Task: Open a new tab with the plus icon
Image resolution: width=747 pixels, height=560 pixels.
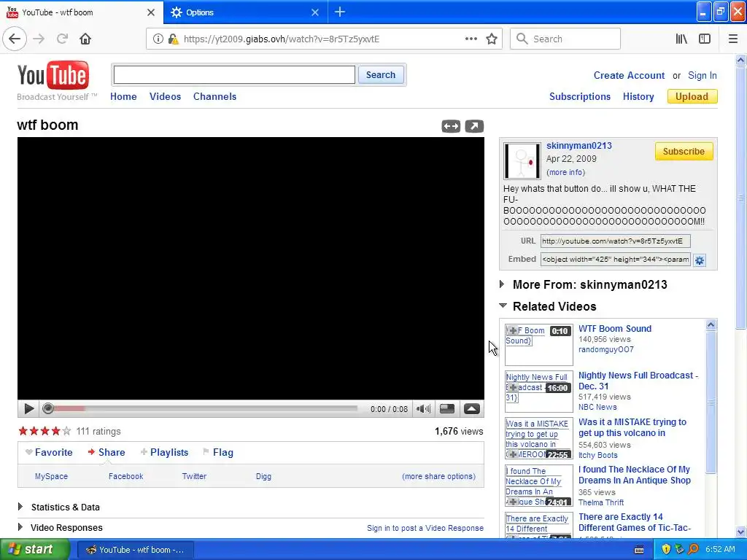Action: click(x=340, y=12)
